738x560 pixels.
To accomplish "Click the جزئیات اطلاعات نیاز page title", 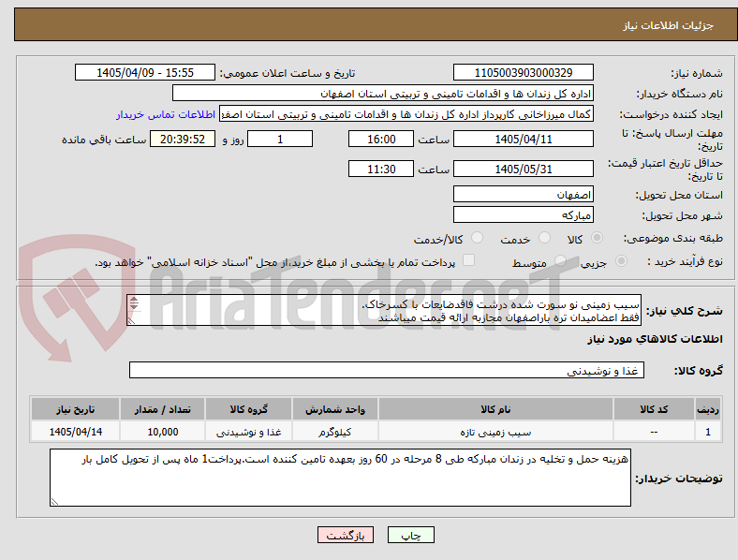I will pyautogui.click(x=669, y=25).
